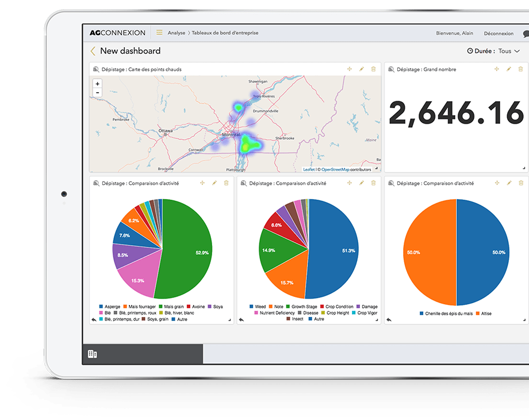
Task: Toggle the Altise legend entry in third pie
Action: (484, 314)
